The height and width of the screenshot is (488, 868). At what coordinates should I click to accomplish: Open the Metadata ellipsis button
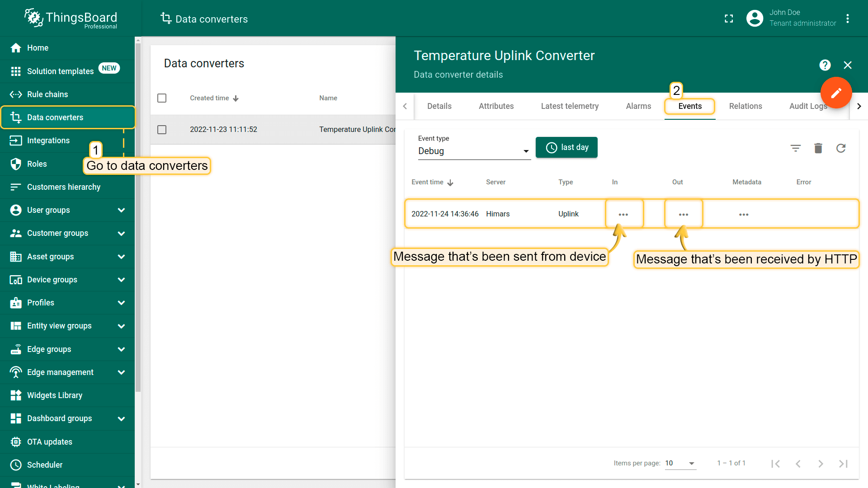(743, 214)
